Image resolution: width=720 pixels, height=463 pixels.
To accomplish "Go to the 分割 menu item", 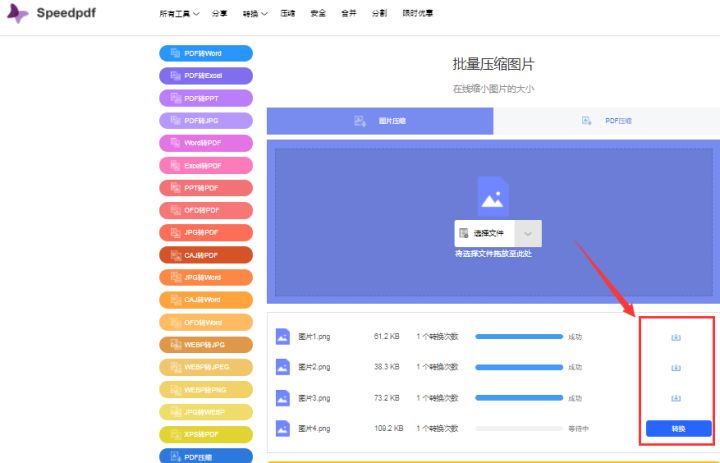I will (379, 14).
